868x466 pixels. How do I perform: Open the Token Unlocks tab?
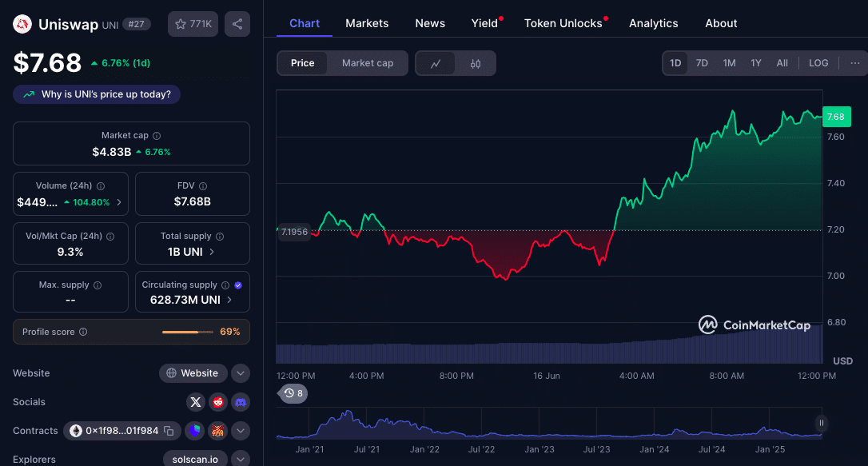coord(563,23)
